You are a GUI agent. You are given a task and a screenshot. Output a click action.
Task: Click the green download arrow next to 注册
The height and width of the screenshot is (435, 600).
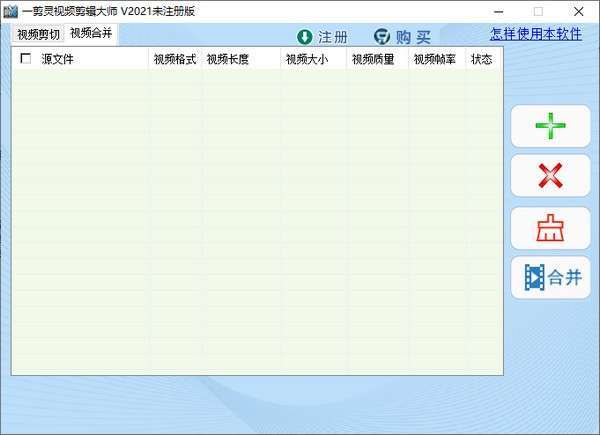point(305,37)
